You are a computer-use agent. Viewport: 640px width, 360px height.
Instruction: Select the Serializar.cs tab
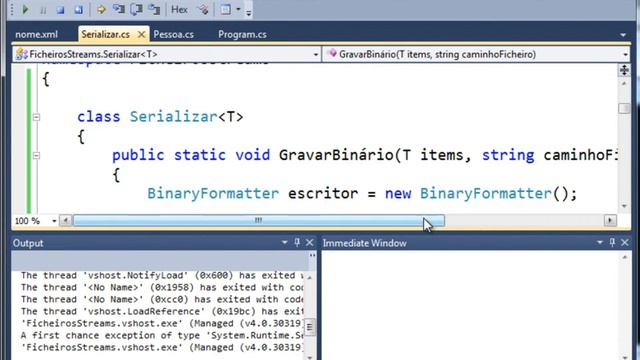click(x=105, y=34)
